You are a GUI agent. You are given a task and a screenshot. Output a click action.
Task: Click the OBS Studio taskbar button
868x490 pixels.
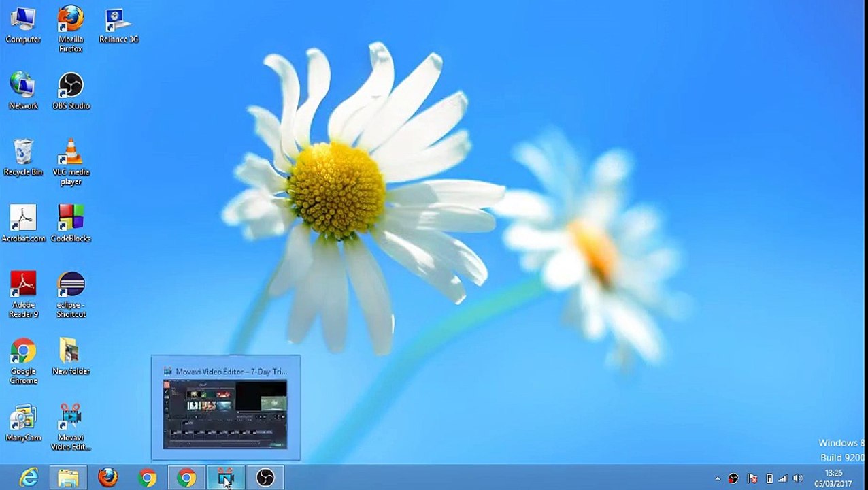click(265, 478)
